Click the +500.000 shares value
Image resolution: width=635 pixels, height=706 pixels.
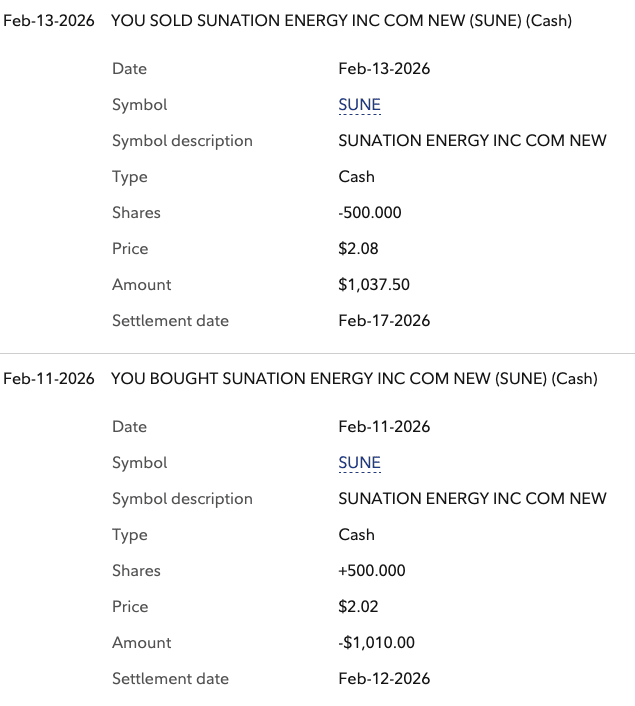pyautogui.click(x=372, y=571)
